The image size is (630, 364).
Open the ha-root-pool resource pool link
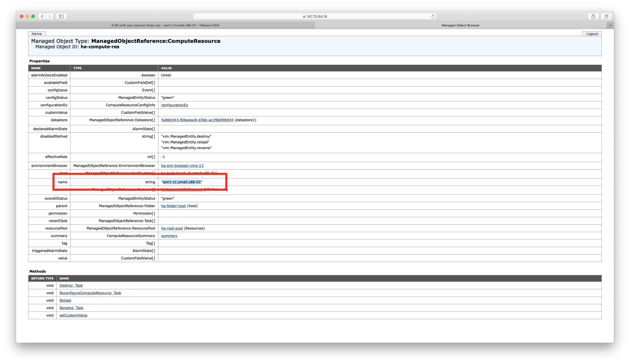click(x=172, y=228)
